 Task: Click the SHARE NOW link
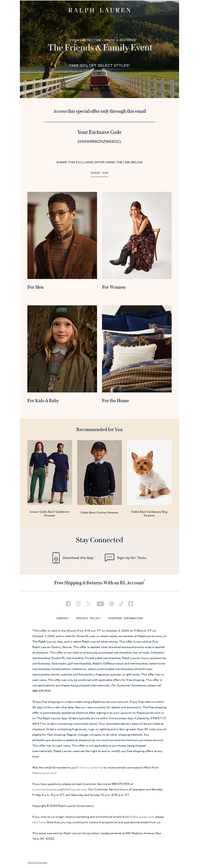99,173
